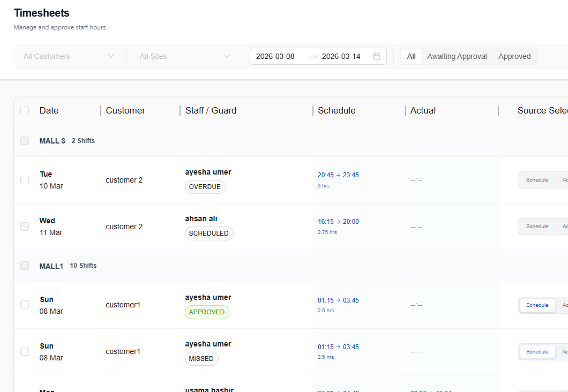Click schedule time 16:15 → 20:00
Viewport: 568px width, 392px height.
click(x=338, y=222)
